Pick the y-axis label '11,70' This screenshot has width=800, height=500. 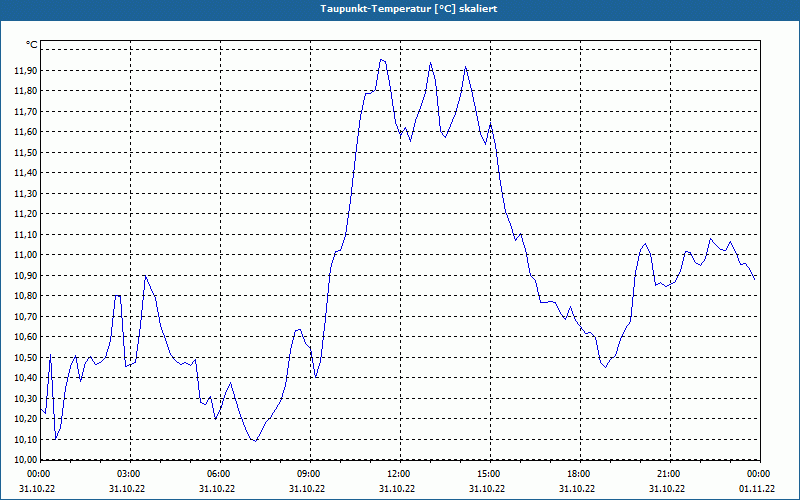pos(26,111)
